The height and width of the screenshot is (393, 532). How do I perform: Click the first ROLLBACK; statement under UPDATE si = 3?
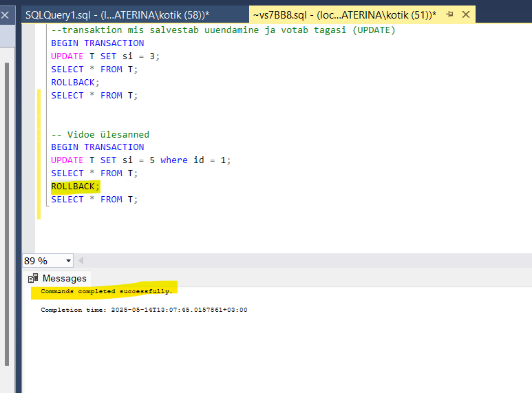pos(75,83)
